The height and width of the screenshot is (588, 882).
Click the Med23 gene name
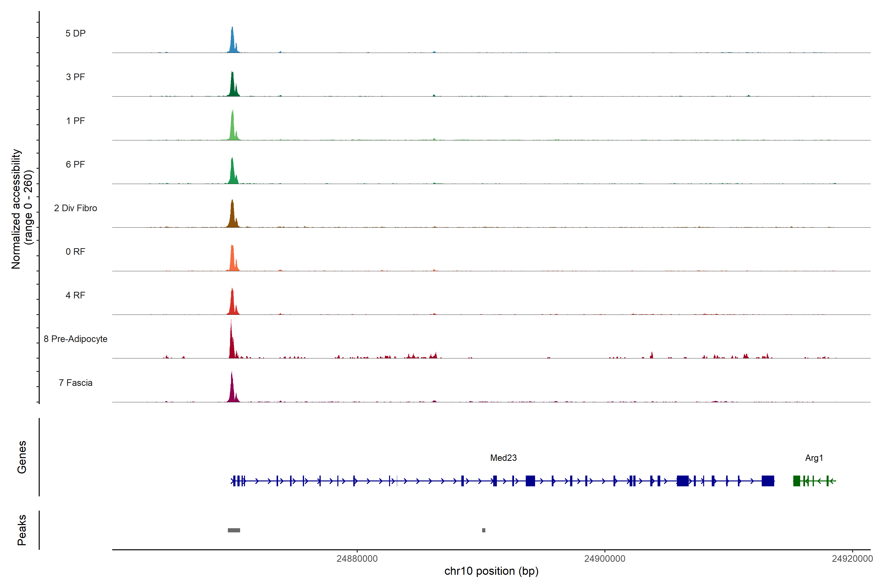(503, 458)
